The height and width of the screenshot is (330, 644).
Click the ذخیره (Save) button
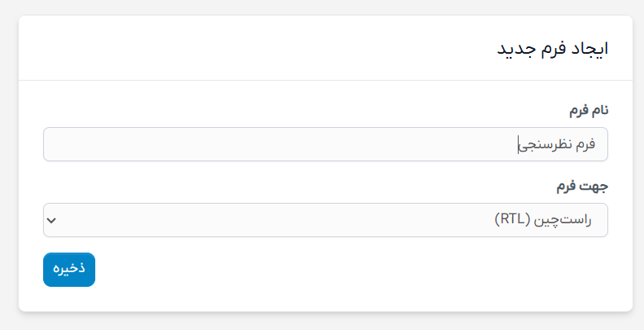coord(69,270)
